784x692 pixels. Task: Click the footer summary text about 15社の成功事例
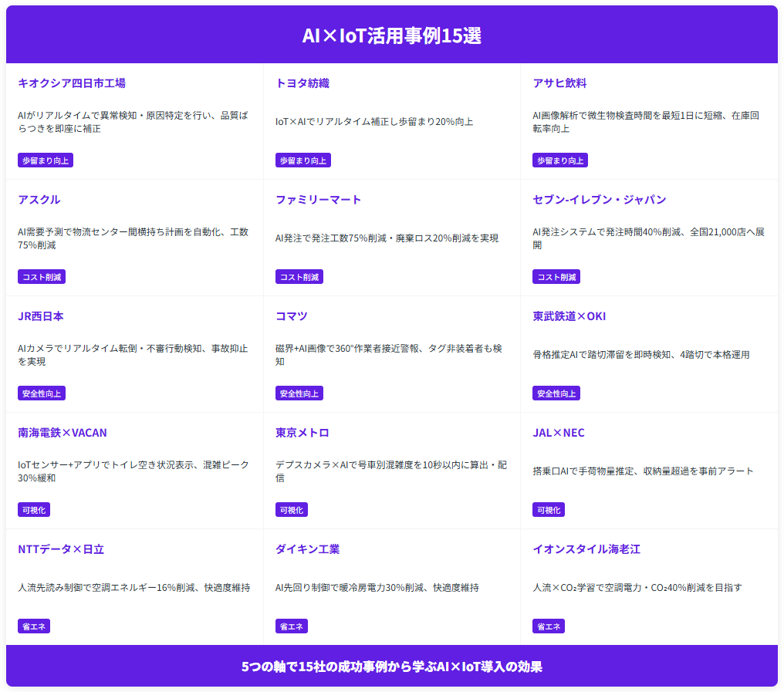point(392,667)
